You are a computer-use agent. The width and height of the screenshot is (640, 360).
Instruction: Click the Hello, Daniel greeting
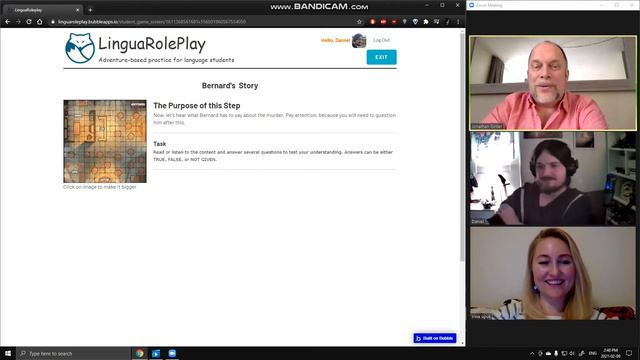(336, 40)
